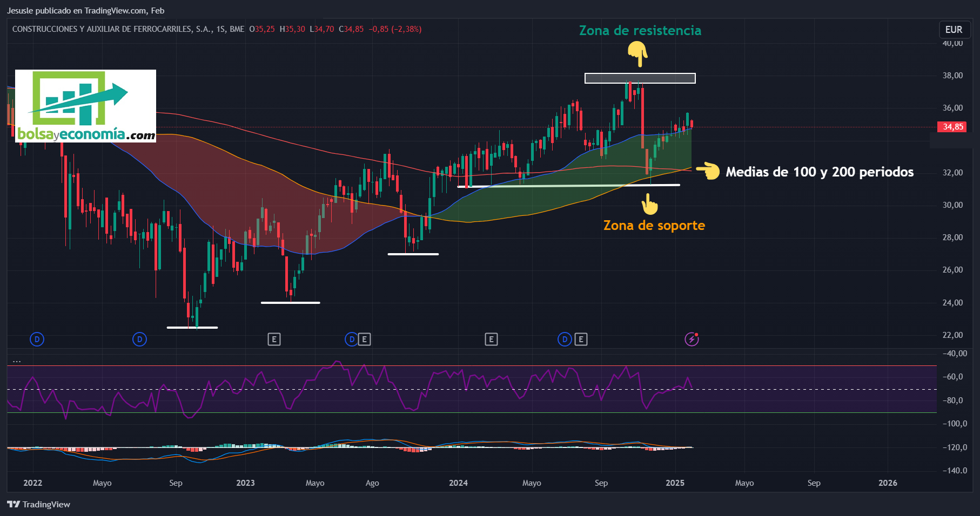The height and width of the screenshot is (516, 980).
Task: Click the open value O35,25
Action: 262,29
